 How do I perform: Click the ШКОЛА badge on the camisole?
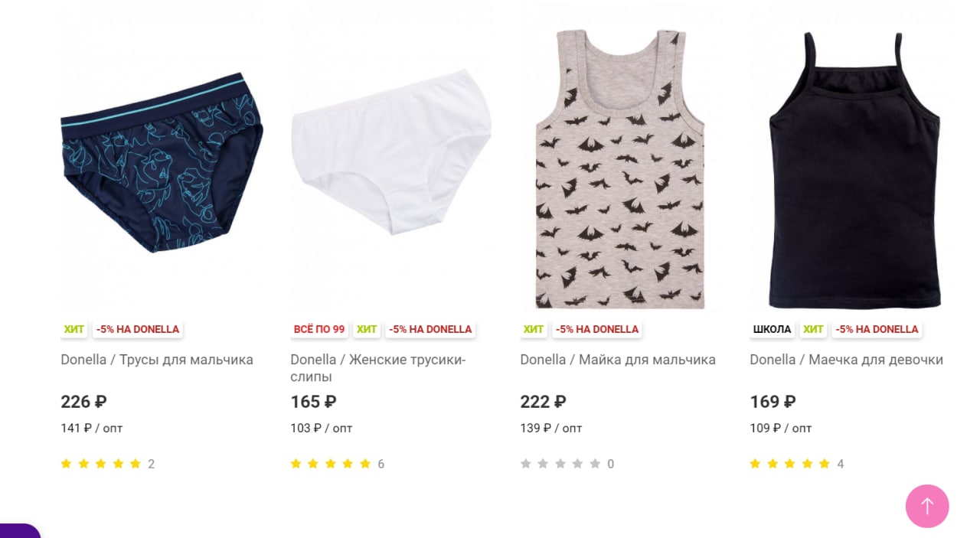pos(772,329)
